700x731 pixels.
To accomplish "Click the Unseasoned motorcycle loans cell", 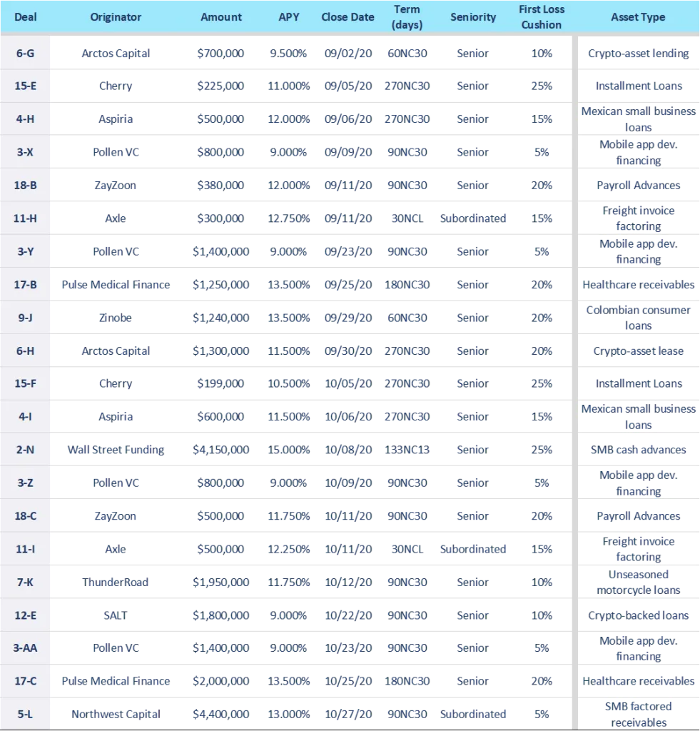I will click(638, 583).
